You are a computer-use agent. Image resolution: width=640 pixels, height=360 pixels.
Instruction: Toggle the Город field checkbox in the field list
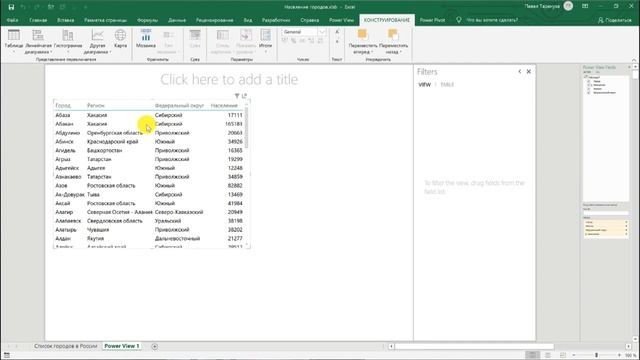click(x=589, y=81)
